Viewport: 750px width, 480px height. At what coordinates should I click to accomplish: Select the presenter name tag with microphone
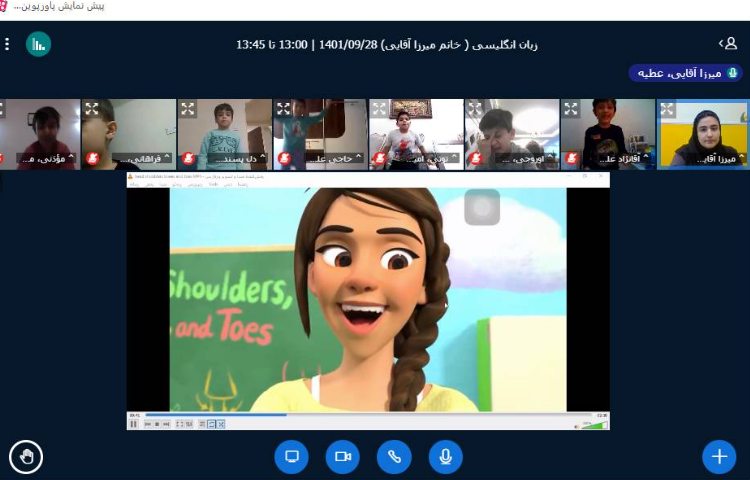pos(686,73)
